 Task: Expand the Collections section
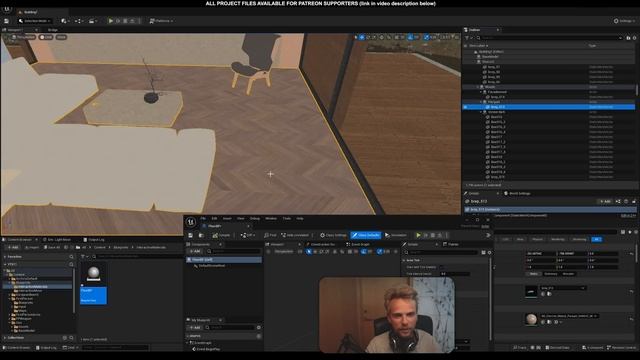5,338
